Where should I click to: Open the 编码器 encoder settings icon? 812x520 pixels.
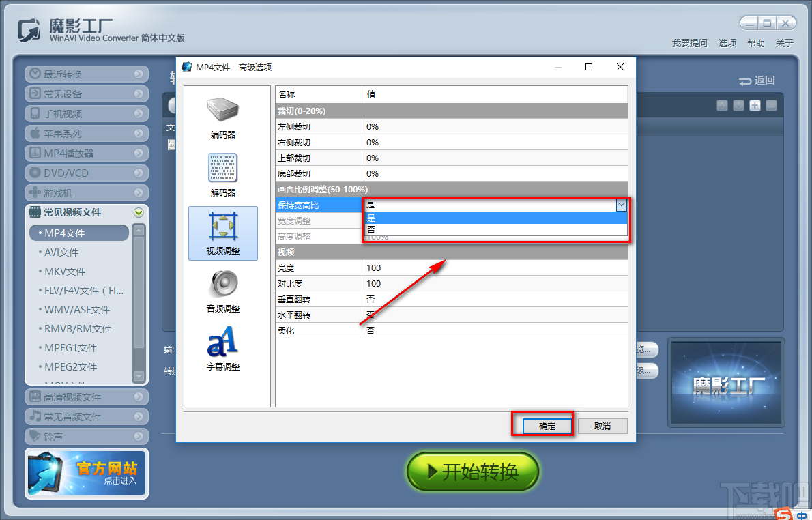[222, 110]
